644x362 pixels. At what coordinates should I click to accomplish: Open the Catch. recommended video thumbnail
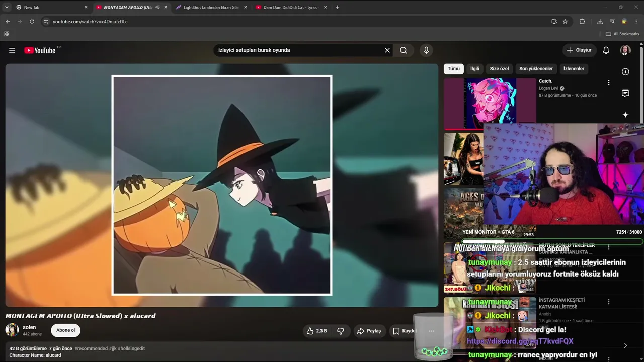(490, 103)
